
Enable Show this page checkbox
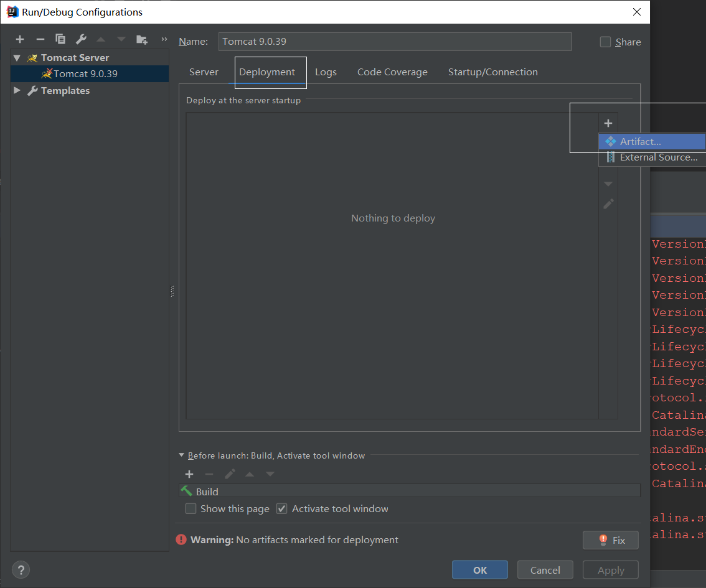(x=191, y=508)
